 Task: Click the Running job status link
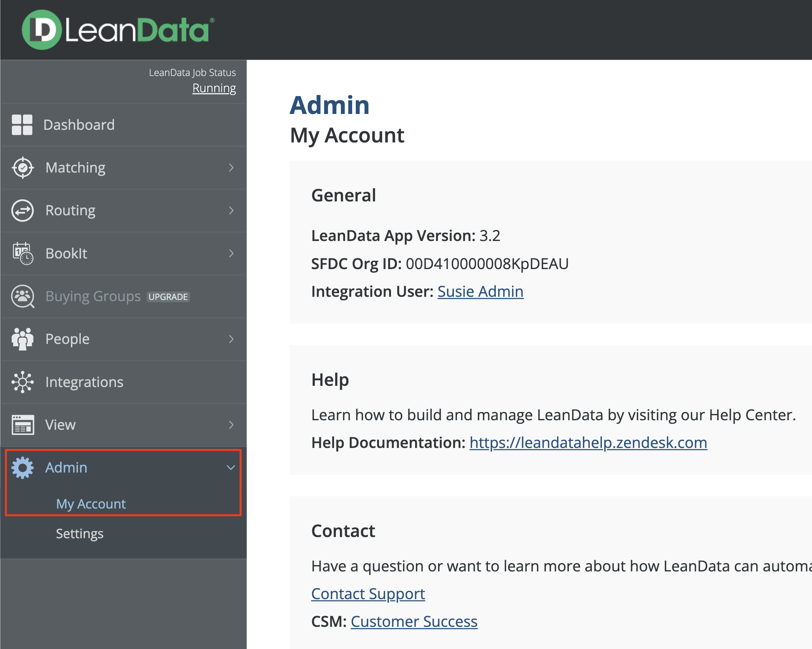tap(214, 88)
